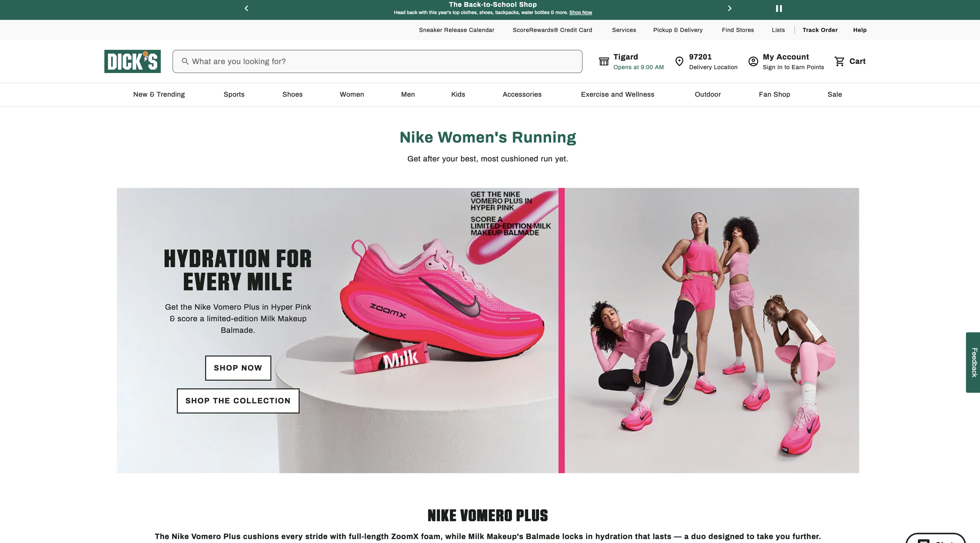Viewport: 980px width, 543px height.
Task: Advance to the next promo banner
Action: point(730,8)
